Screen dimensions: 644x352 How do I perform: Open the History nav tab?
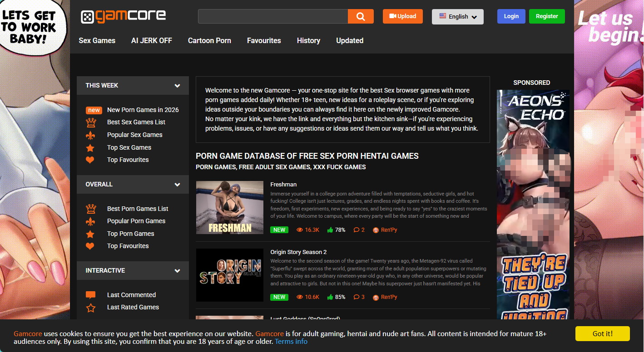[x=308, y=41]
